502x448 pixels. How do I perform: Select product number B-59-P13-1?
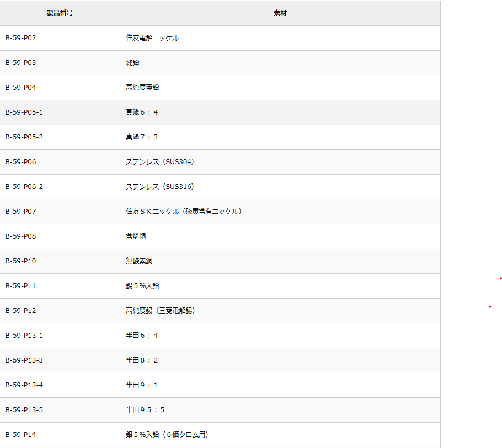point(24,336)
